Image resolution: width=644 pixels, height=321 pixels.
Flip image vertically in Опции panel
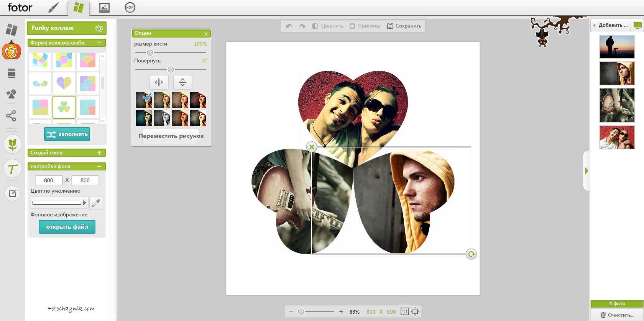tap(182, 82)
